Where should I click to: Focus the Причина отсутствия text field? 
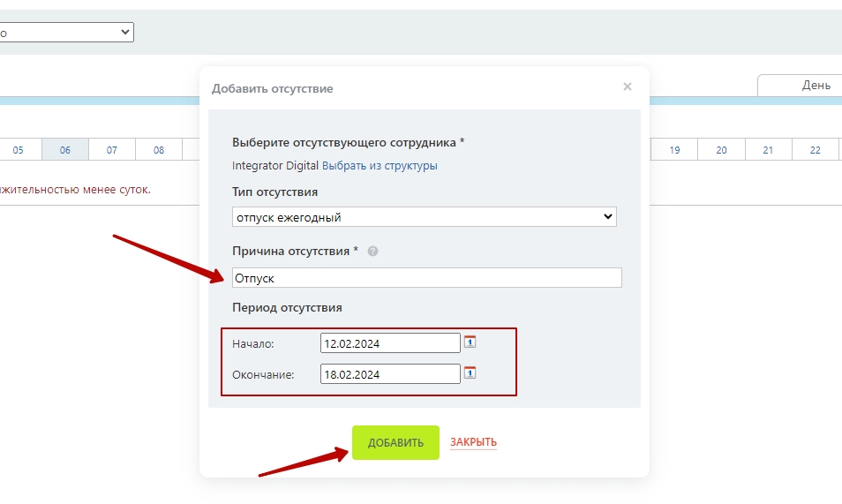point(426,278)
